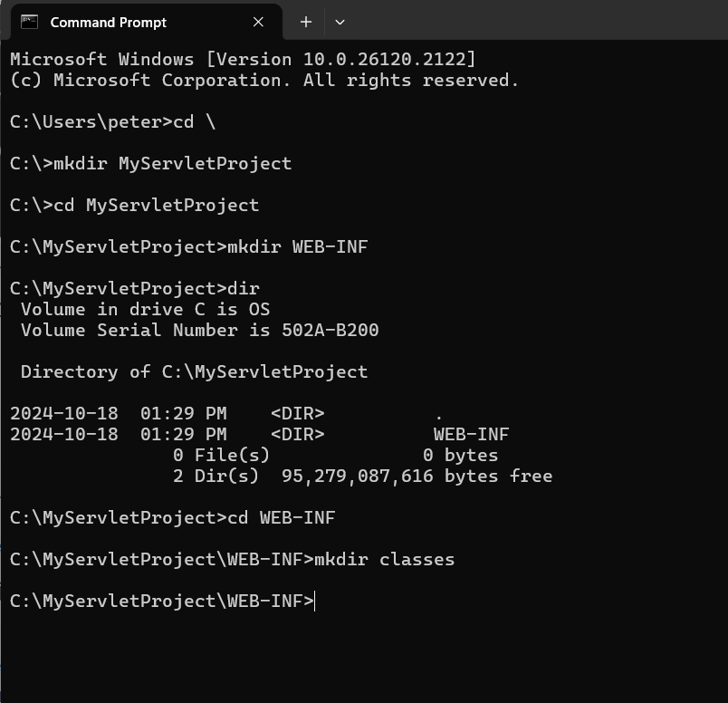Click the WEB-INF entry in the directory listing

tap(471, 435)
